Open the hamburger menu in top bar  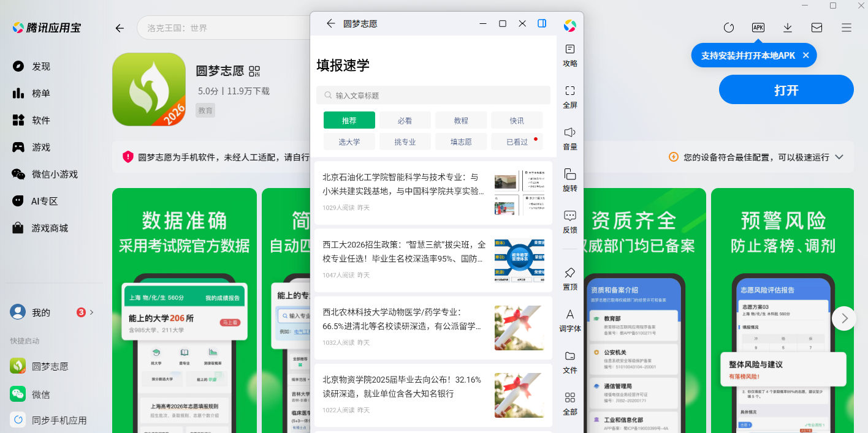point(847,28)
